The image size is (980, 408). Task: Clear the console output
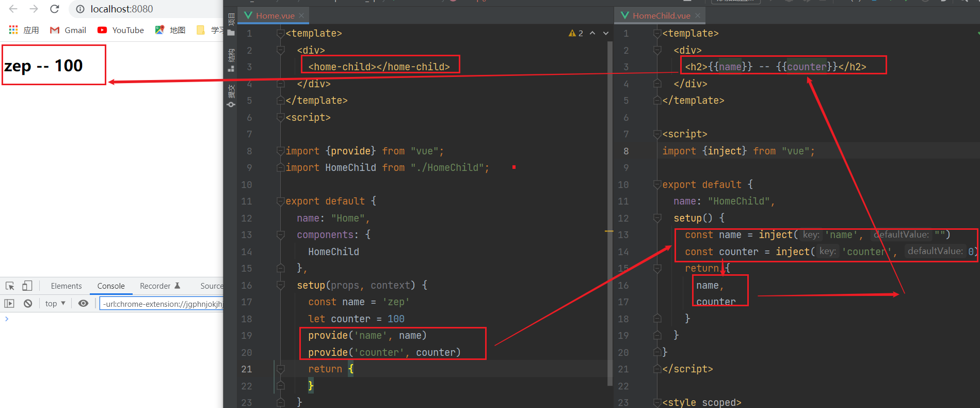pos(28,304)
